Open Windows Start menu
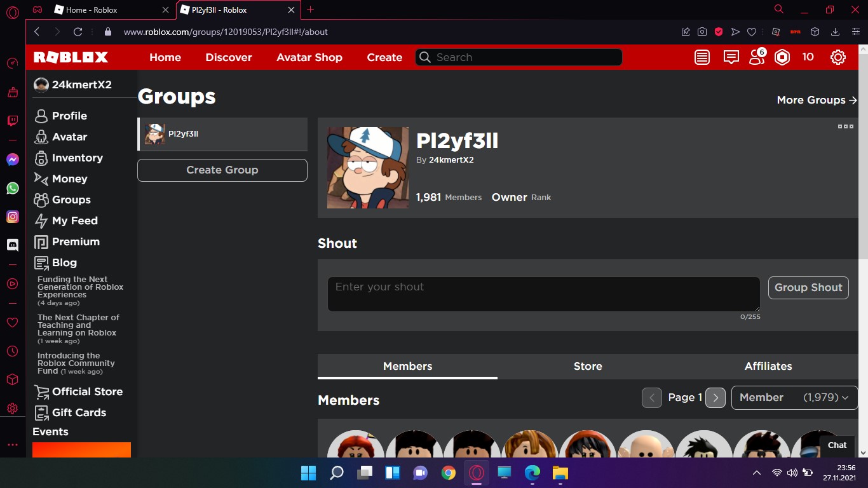 coord(308,473)
